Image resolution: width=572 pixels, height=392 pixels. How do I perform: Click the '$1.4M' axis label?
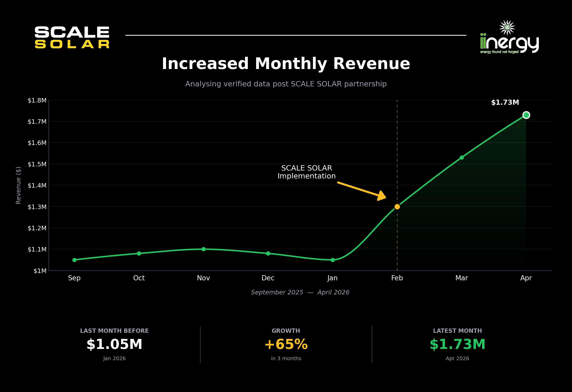coord(37,185)
